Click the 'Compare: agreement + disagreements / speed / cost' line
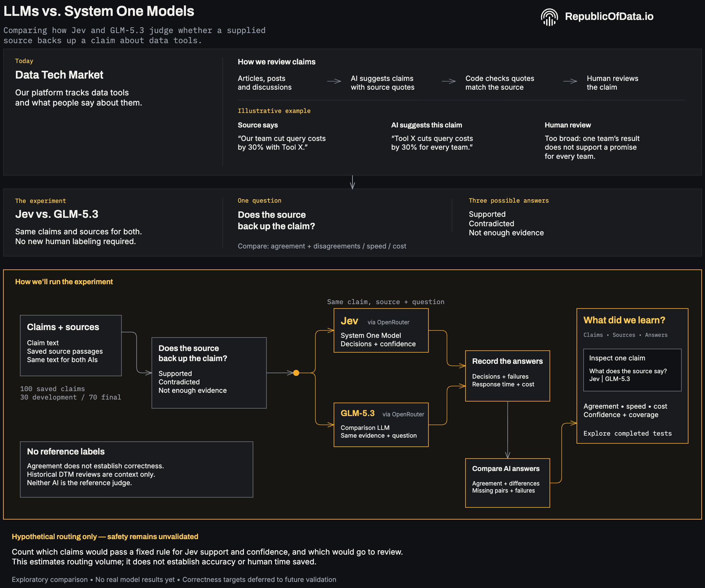The width and height of the screenshot is (705, 588). point(322,246)
